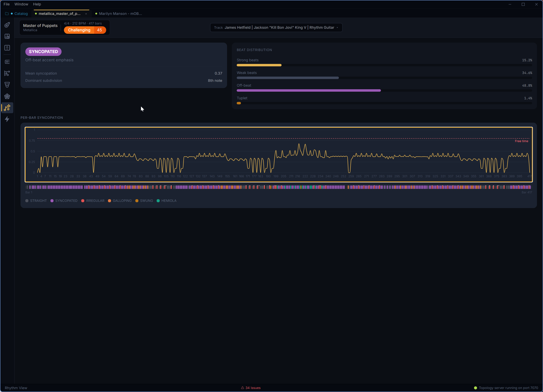The width and height of the screenshot is (543, 392).
Task: Click the Strong beats 15.2% value
Action: (527, 60)
